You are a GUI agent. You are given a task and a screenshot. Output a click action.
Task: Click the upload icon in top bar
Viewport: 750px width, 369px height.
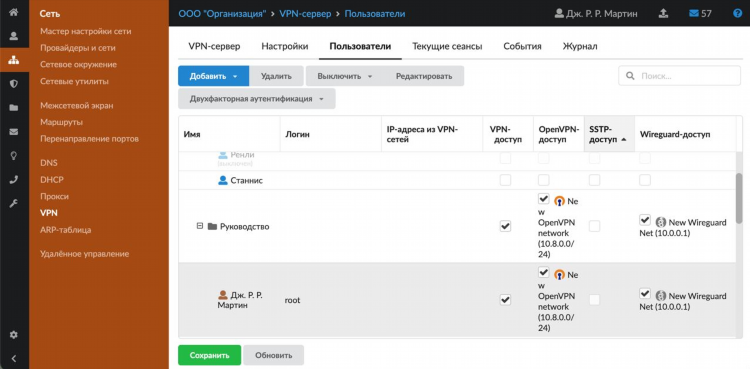(x=663, y=13)
